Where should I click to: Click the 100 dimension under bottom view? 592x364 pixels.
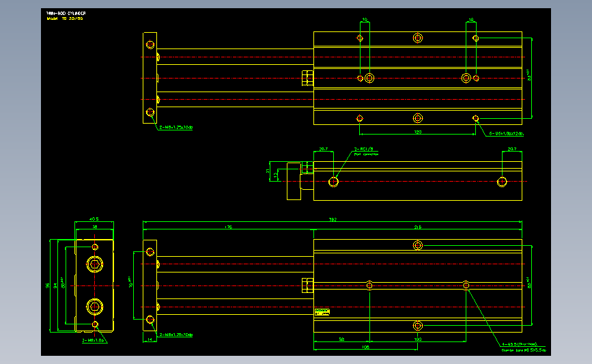418,339
